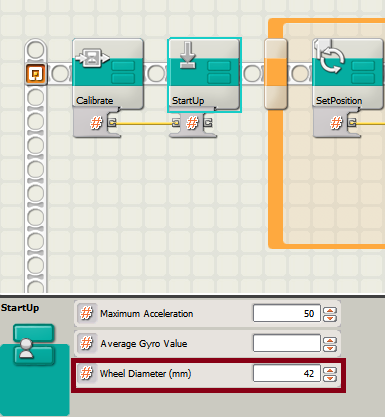Click the Wheel Diameter (mm) label

coord(146,374)
